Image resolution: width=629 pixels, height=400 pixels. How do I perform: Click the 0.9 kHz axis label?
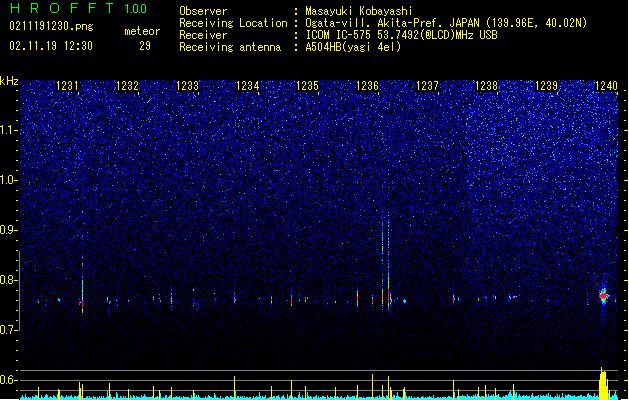point(9,230)
